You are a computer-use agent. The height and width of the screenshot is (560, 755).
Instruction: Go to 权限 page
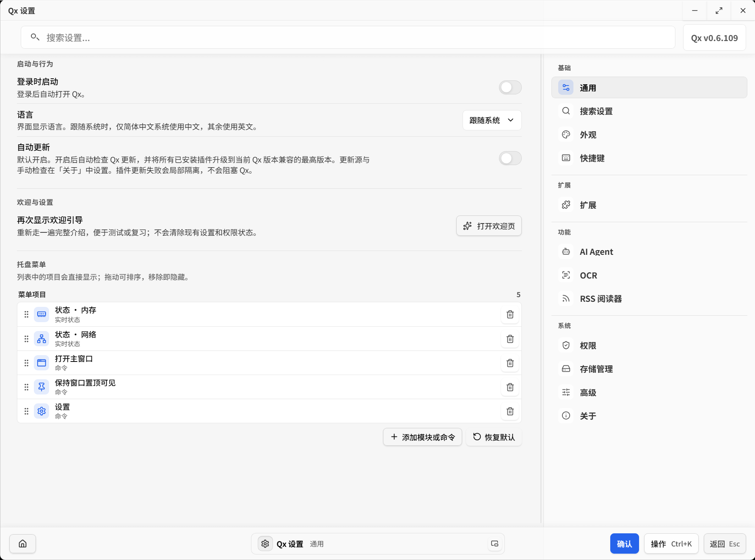click(x=649, y=346)
